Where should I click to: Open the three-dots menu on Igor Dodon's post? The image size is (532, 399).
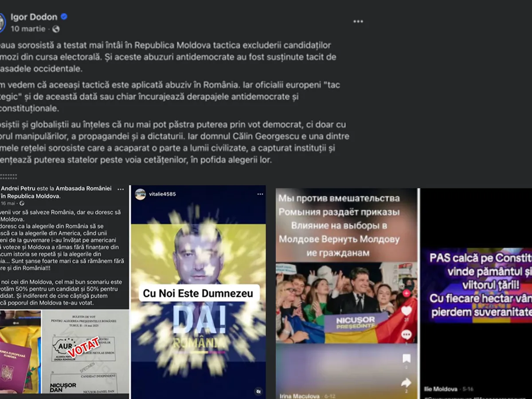click(x=358, y=22)
